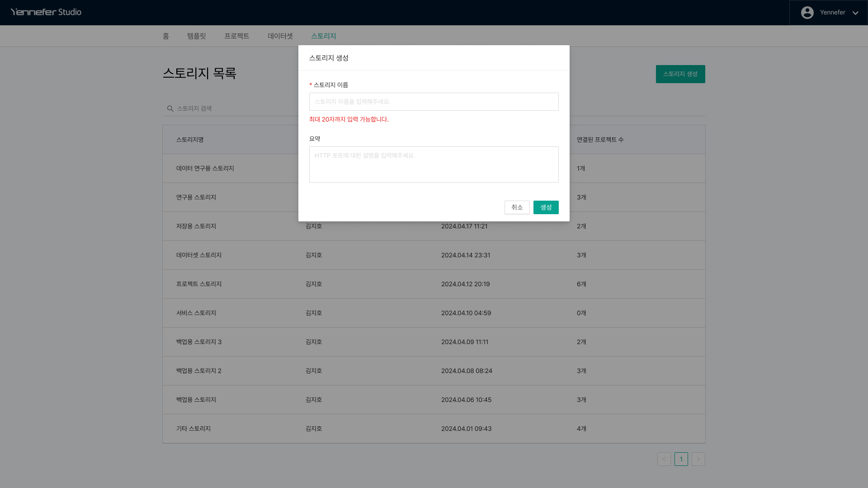Switch to the 템플릿 tab
The image size is (868, 488).
pos(196,36)
